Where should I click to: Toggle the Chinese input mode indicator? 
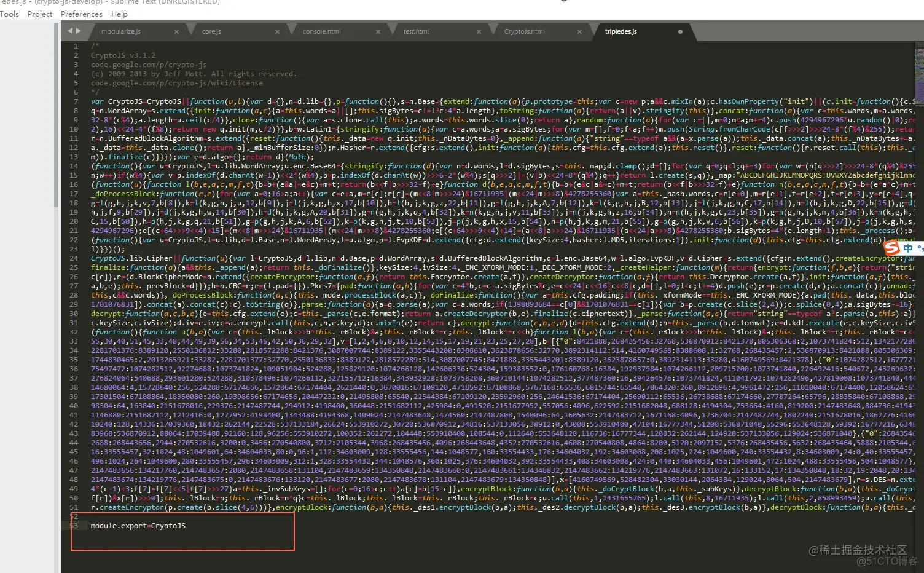pyautogui.click(x=908, y=248)
